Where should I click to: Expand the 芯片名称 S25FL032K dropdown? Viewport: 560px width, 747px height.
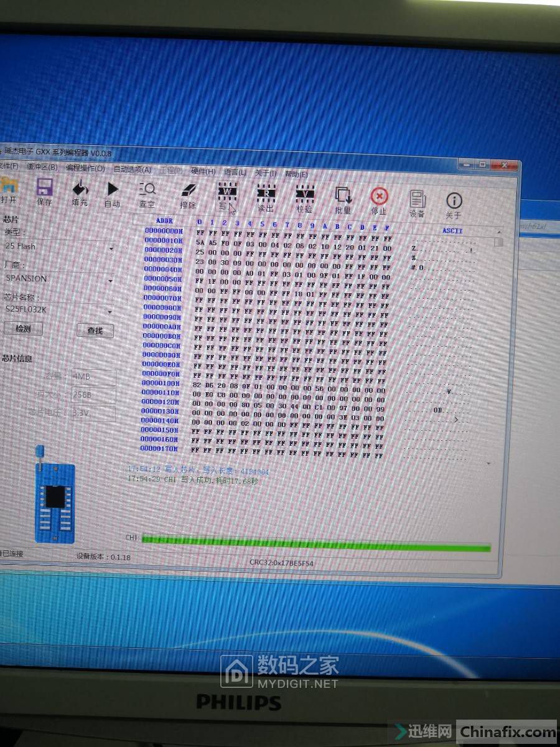tap(110, 311)
